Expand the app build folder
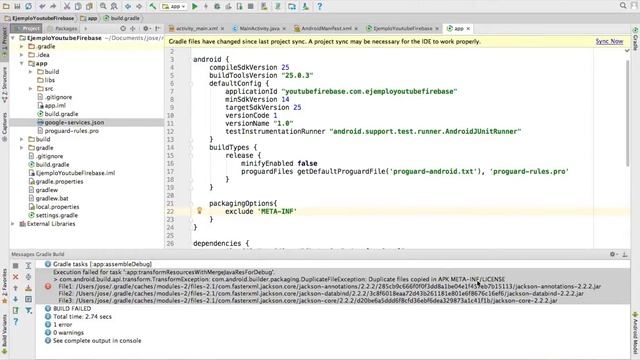The image size is (640, 360). pyautogui.click(x=31, y=72)
